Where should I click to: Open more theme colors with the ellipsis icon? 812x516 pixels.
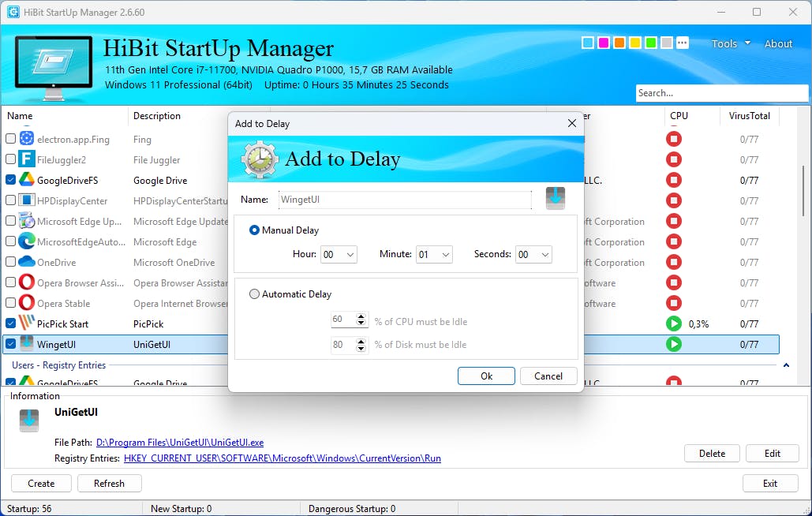tap(683, 43)
